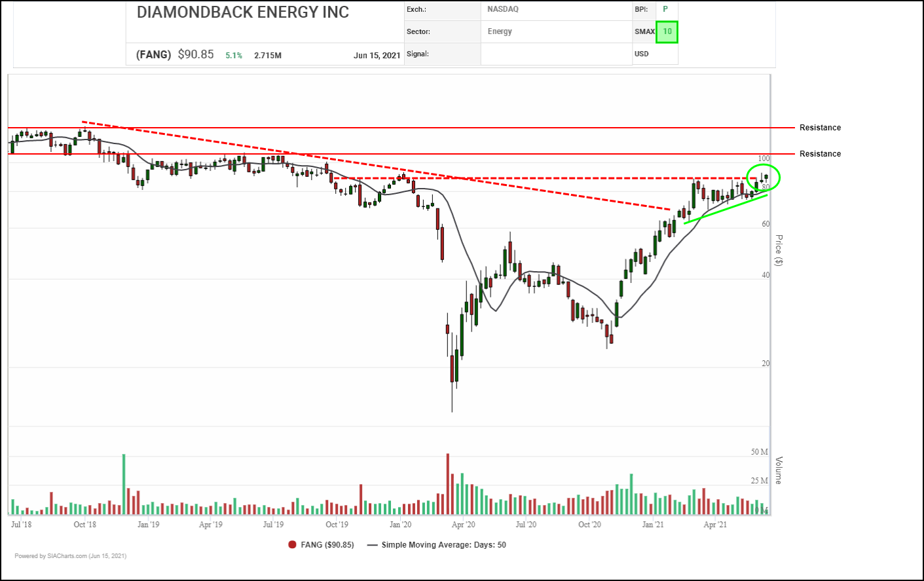The width and height of the screenshot is (924, 581).
Task: Open the Powered by SIACharts.com link
Action: pos(70,556)
